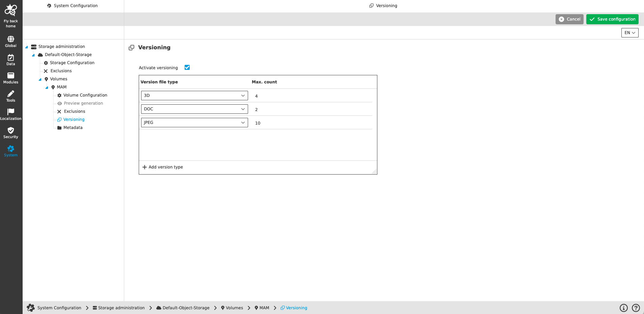Disable the Activate versioning checkbox
Image resolution: width=644 pixels, height=314 pixels.
[187, 67]
